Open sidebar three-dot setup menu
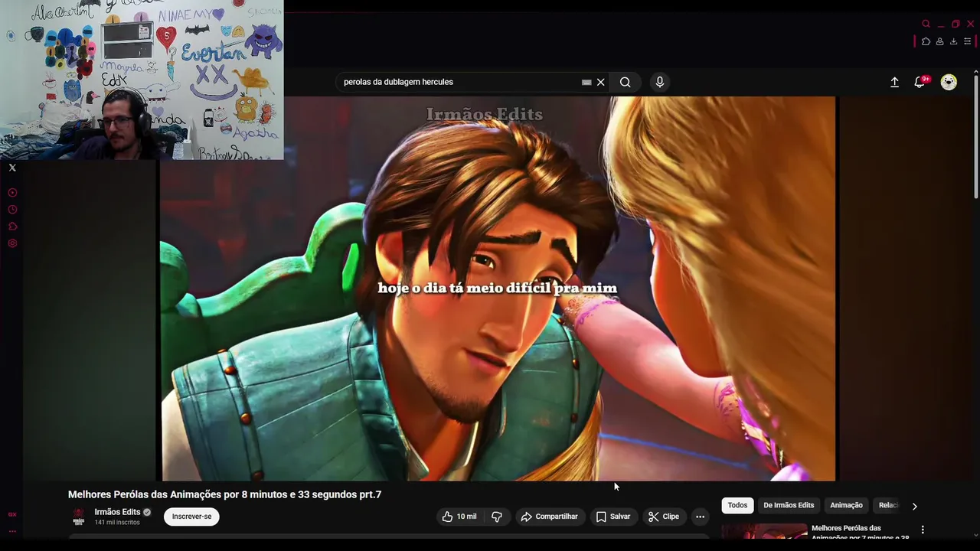This screenshot has height=551, width=980. 12,530
